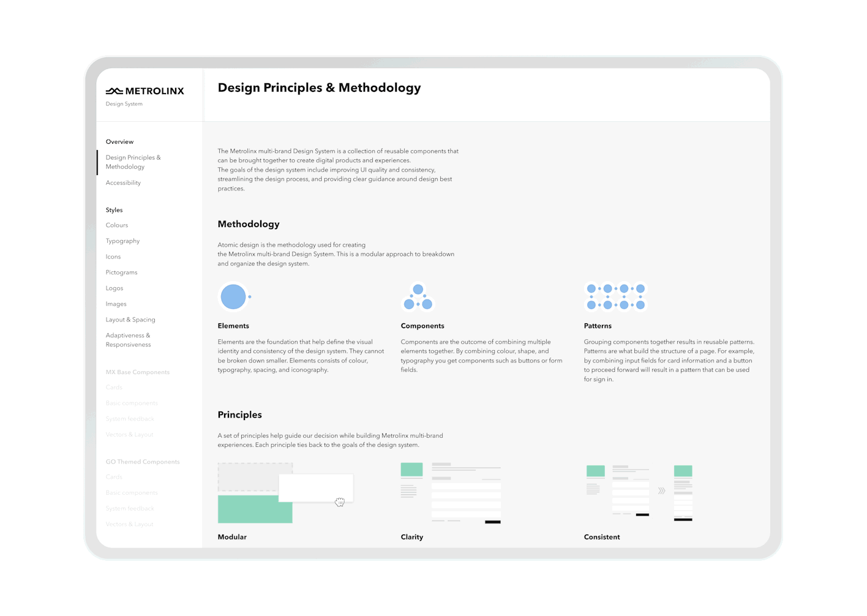867x616 pixels.
Task: Click the Patterns dotted grid icon
Action: [615, 297]
